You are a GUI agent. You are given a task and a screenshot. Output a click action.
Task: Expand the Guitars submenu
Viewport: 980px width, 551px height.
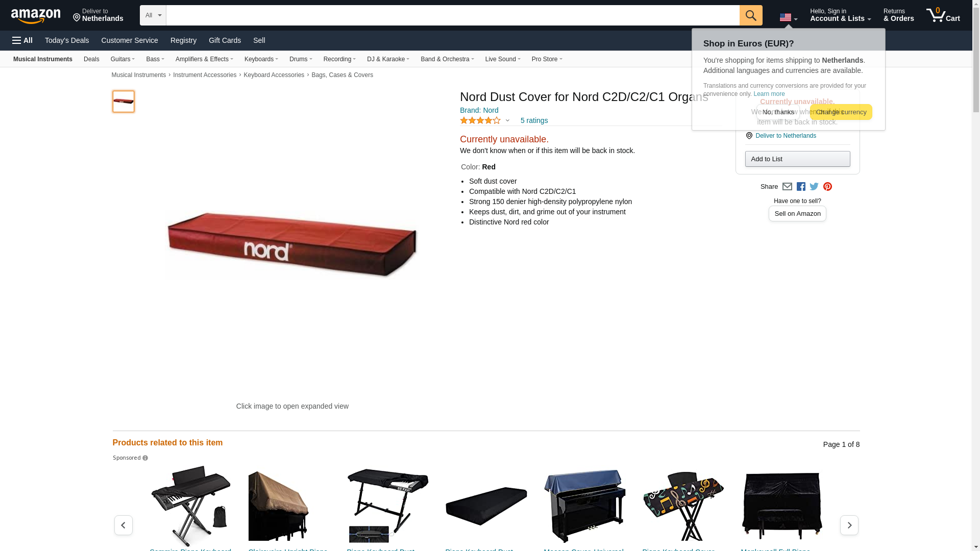[122, 59]
